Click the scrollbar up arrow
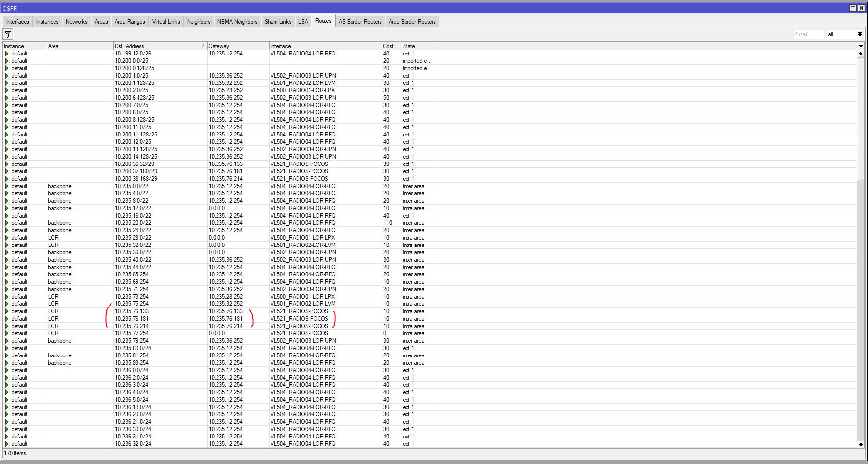 (860, 53)
